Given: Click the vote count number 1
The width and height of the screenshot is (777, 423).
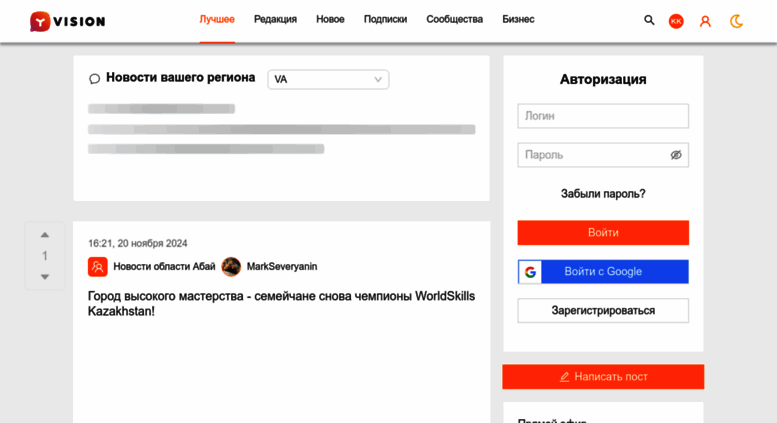Looking at the screenshot, I should click(x=45, y=256).
